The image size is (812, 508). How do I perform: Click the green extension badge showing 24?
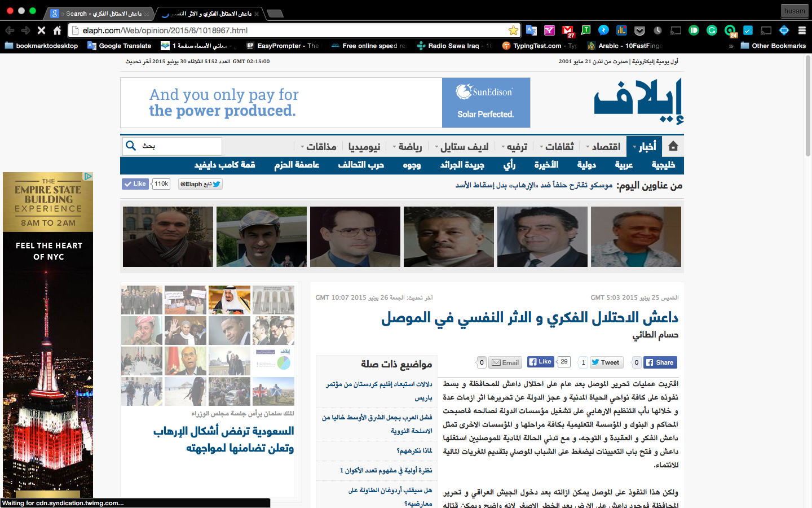730,31
